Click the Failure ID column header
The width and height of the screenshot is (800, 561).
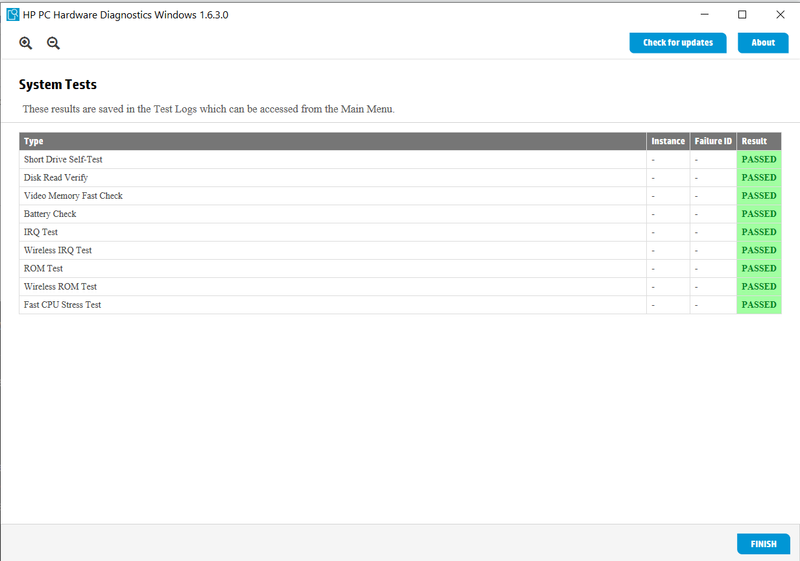click(x=713, y=141)
